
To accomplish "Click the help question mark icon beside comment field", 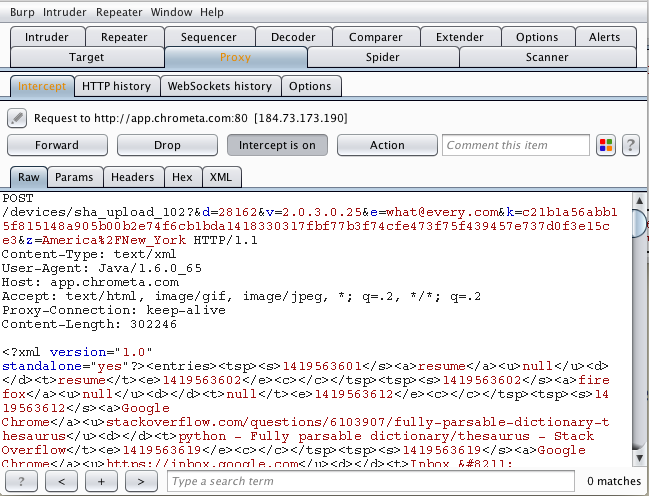I will pos(631,145).
